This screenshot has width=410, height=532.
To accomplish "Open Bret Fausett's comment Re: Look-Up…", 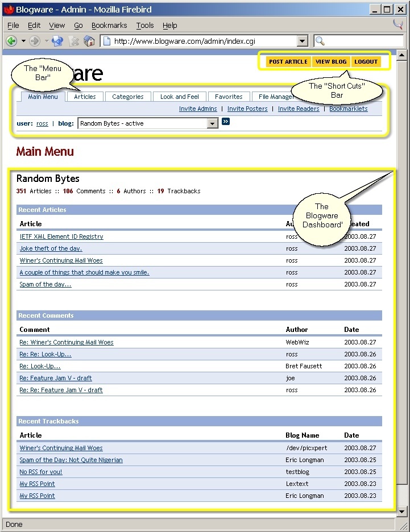I will 40,366.
